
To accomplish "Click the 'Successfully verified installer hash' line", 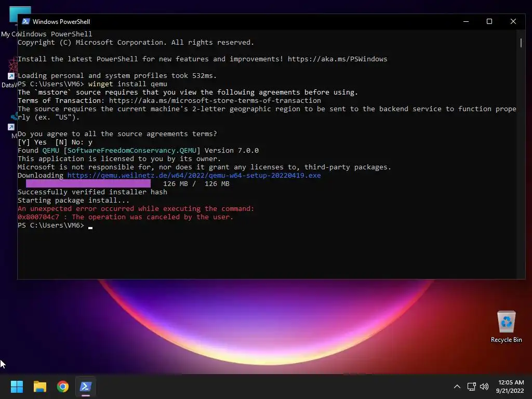I will coord(92,192).
